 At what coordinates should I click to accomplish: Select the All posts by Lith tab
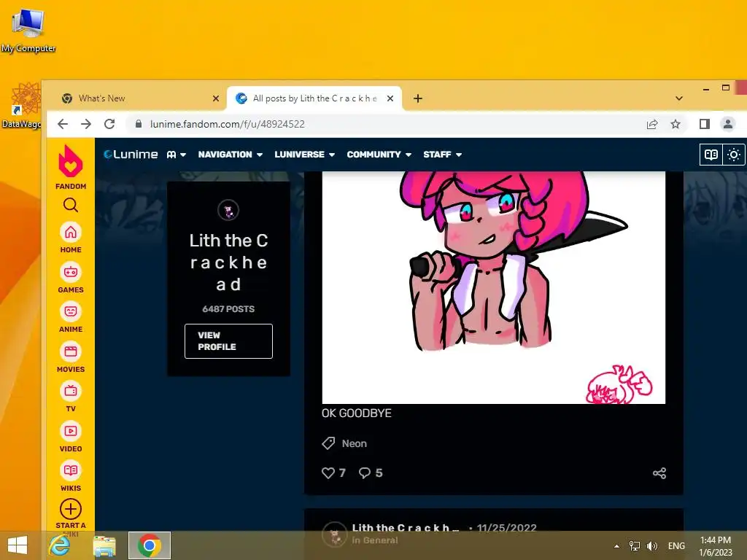pos(314,98)
